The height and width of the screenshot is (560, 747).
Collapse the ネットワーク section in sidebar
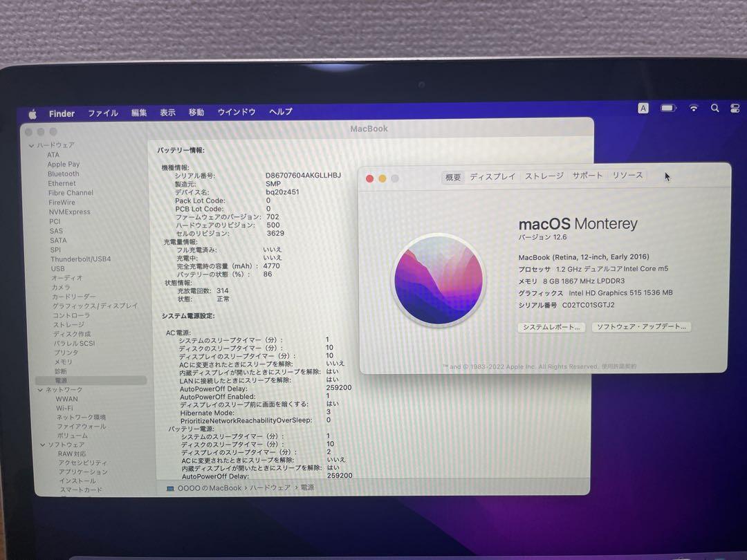point(41,390)
